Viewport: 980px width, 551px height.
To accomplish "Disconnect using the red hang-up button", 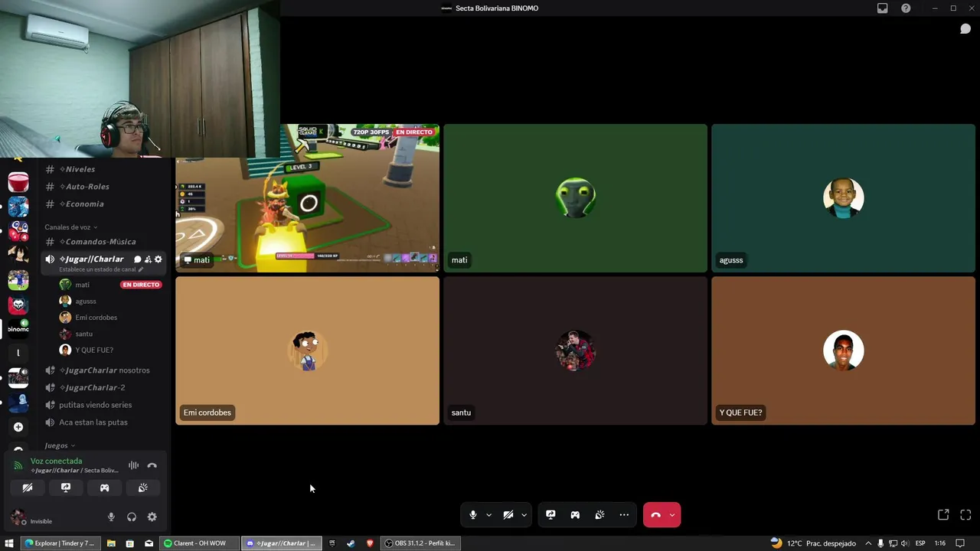I will 655,515.
